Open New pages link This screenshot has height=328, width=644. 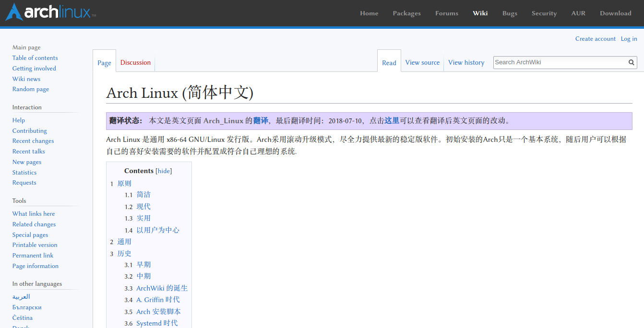(x=27, y=162)
